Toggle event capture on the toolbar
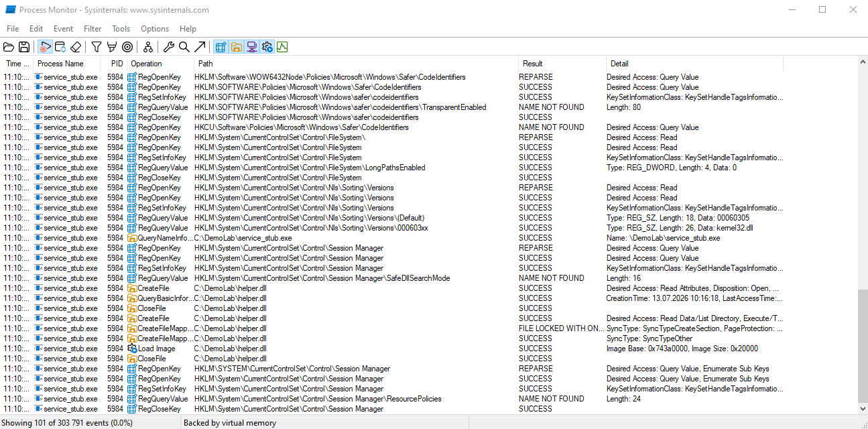Viewport: 868px width, 429px height. tap(46, 47)
